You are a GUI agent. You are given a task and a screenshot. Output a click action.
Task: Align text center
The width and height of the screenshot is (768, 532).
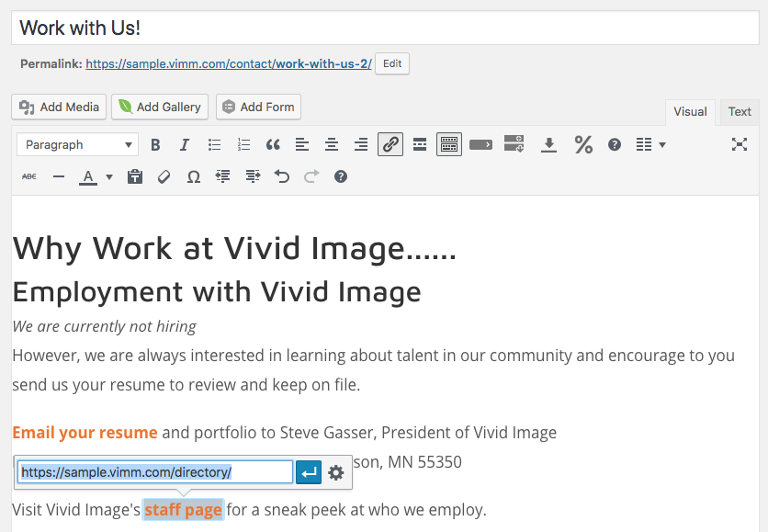(332, 144)
